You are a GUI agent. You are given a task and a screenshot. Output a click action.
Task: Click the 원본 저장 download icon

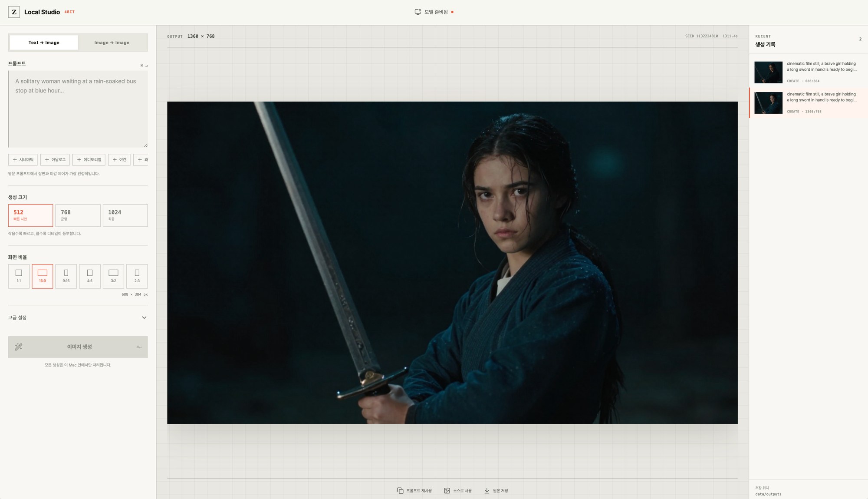487,490
